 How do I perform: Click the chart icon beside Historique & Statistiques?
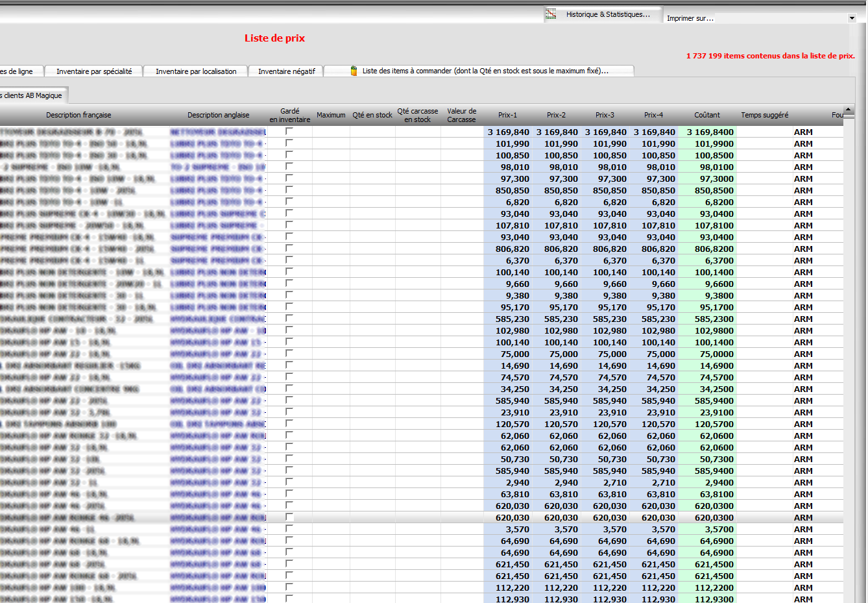551,14
